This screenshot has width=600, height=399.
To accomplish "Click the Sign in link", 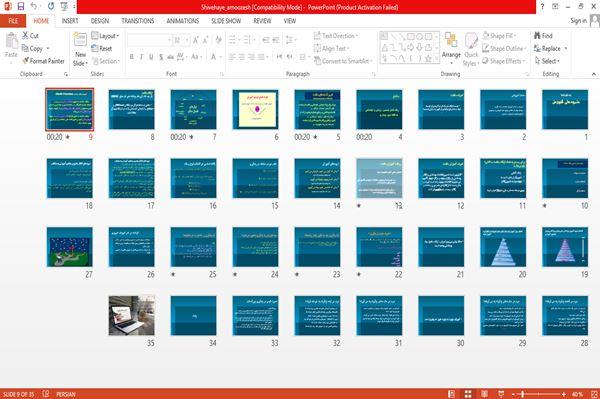I will [578, 21].
